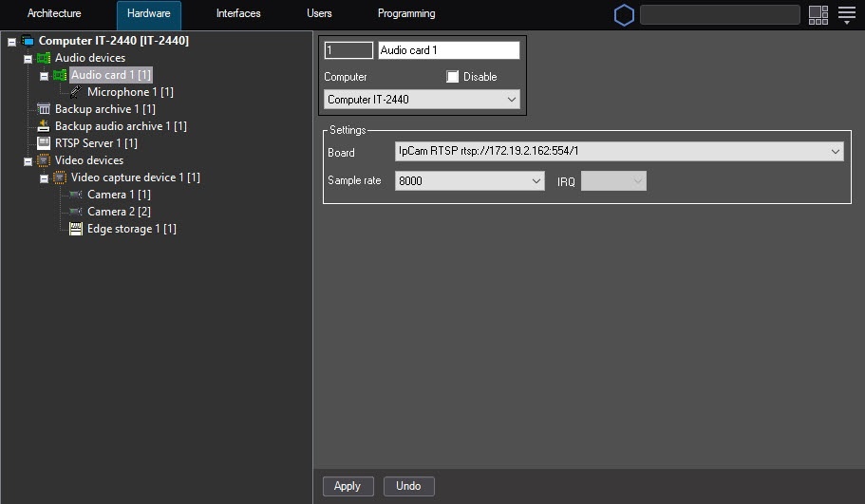Click the hexagon logo icon in header
The width and height of the screenshot is (865, 504).
point(624,15)
